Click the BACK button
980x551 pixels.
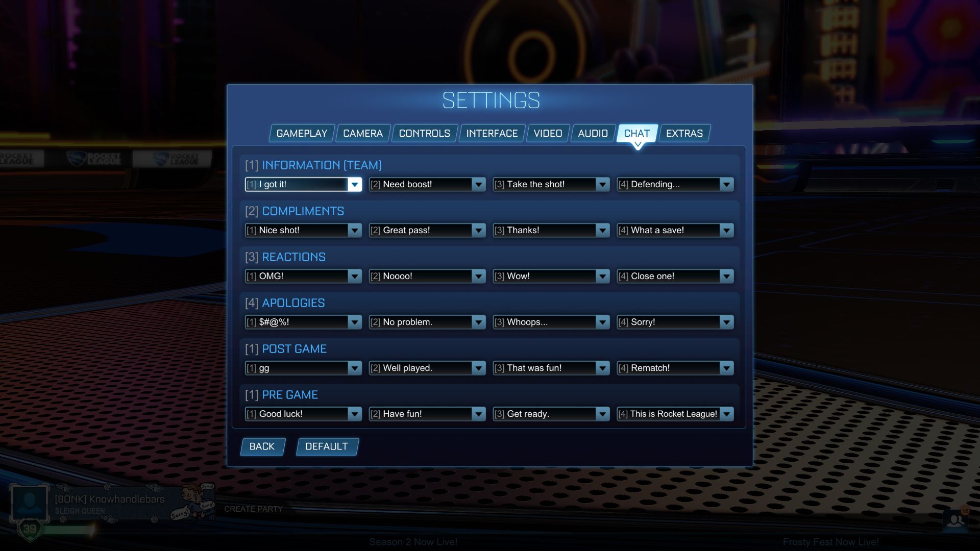[x=262, y=447]
